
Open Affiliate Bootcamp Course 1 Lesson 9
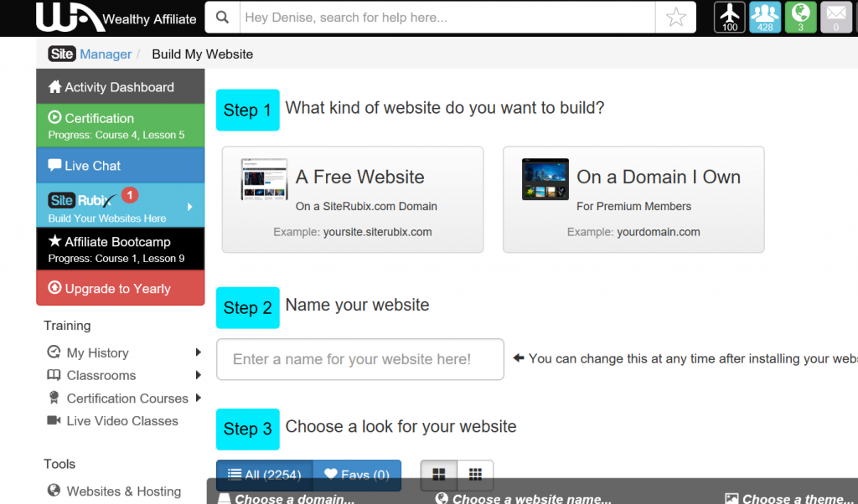point(121,249)
